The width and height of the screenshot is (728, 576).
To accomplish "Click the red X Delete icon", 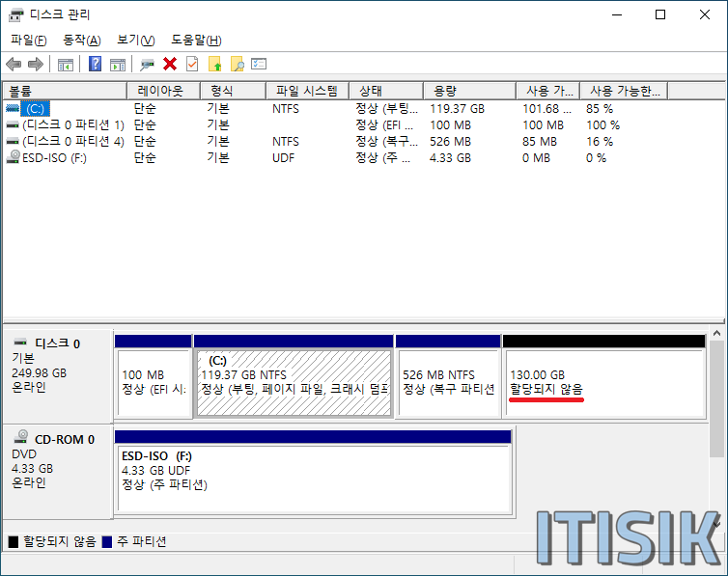I will point(170,64).
